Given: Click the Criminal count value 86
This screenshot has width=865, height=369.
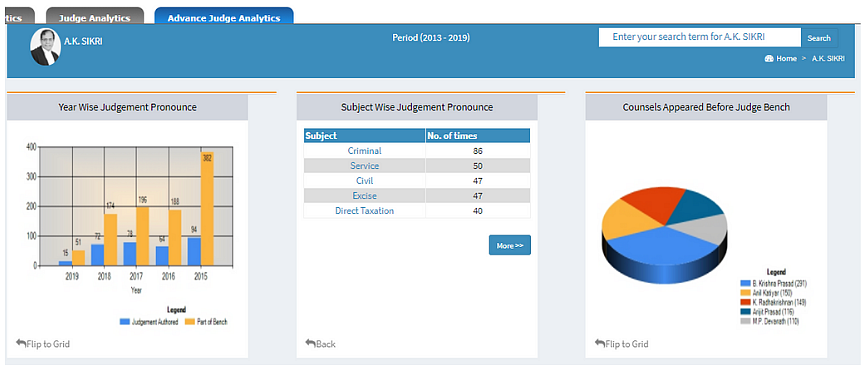Looking at the screenshot, I should pyautogui.click(x=478, y=151).
